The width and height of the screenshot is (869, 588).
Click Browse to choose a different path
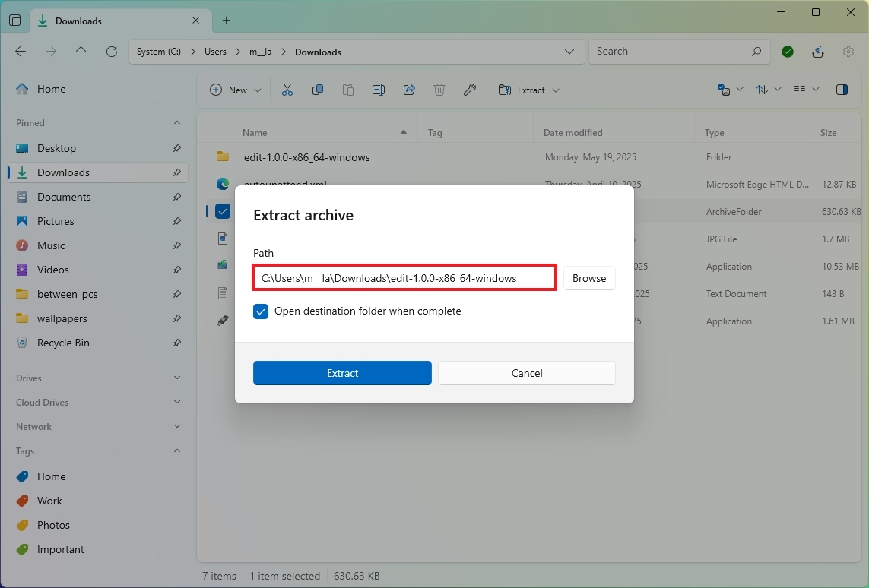click(x=588, y=278)
